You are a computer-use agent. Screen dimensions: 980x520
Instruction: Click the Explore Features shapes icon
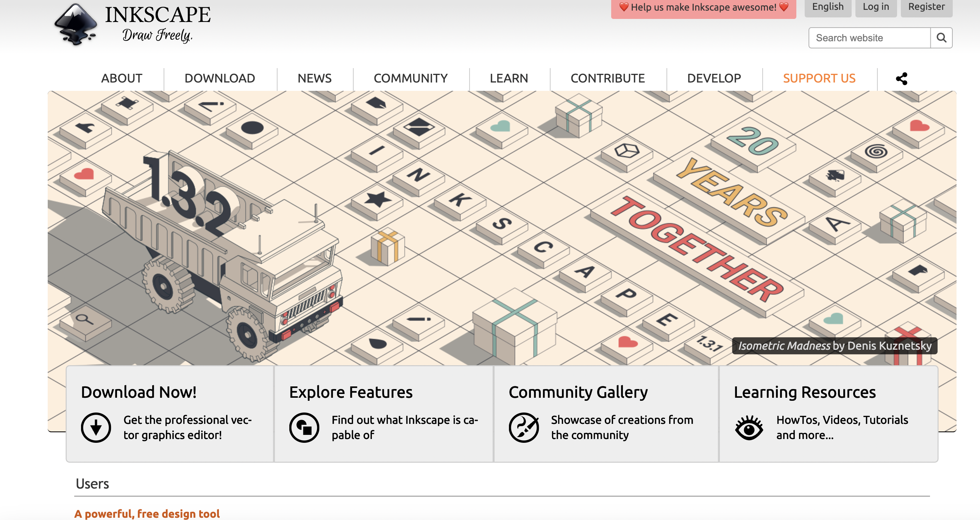coord(304,427)
